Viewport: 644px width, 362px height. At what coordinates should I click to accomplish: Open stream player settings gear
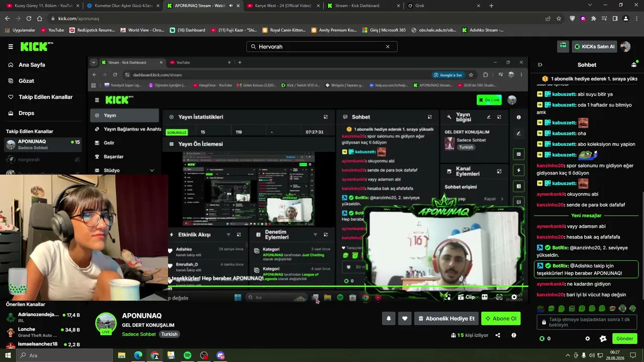pyautogui.click(x=514, y=297)
